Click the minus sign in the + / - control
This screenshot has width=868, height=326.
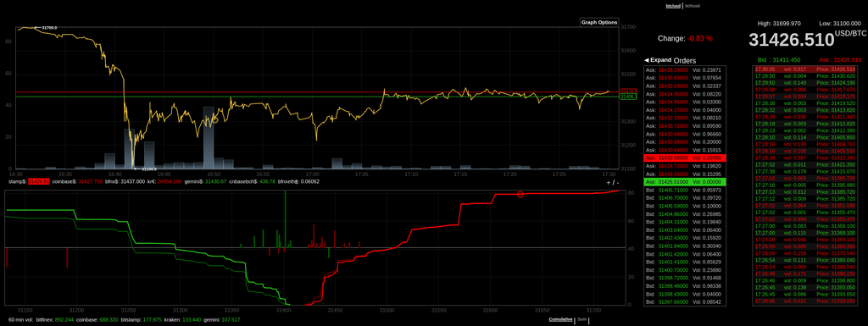tap(618, 182)
